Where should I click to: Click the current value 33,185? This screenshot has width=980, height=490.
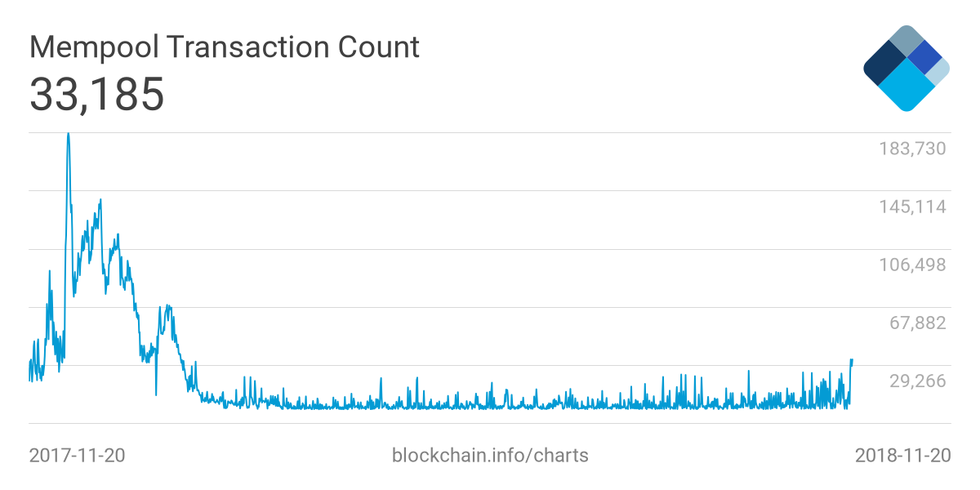click(97, 94)
